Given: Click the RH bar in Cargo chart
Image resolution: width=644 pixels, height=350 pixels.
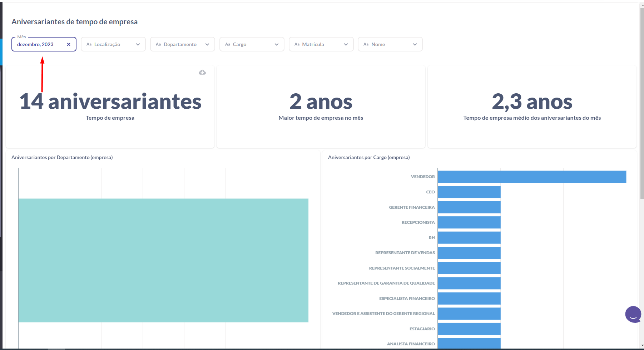Looking at the screenshot, I should [x=469, y=238].
